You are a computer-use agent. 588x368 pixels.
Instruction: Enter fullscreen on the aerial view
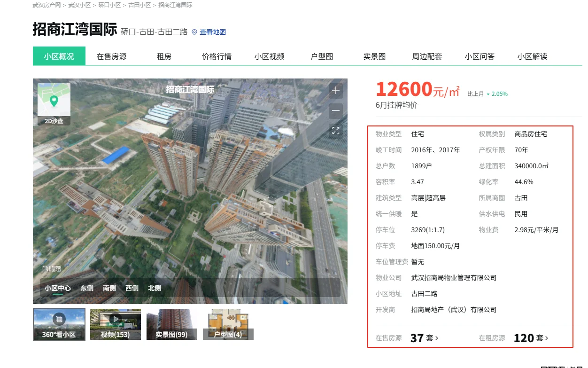click(335, 131)
